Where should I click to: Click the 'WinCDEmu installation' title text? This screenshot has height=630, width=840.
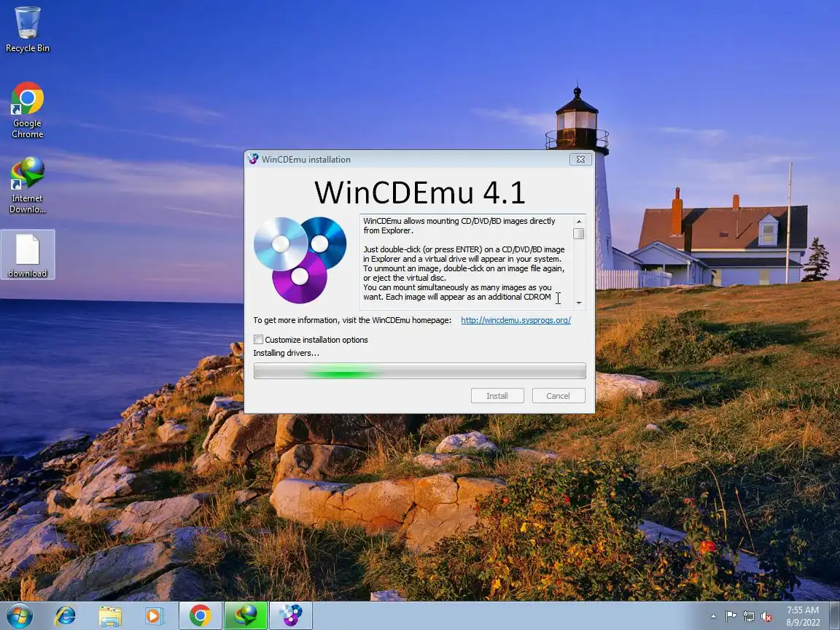pyautogui.click(x=306, y=160)
